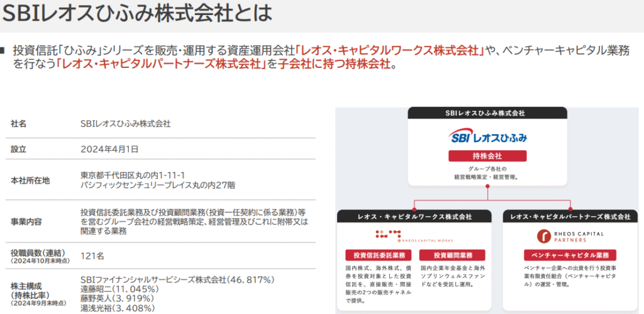Select the red 持株会社 label
This screenshot has width=644, height=314.
click(487, 156)
